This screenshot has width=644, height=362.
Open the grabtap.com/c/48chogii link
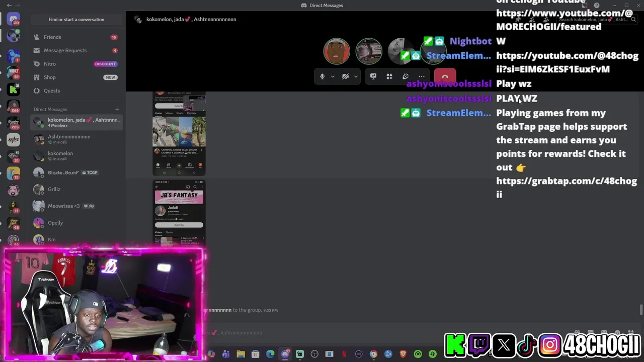pos(567,187)
